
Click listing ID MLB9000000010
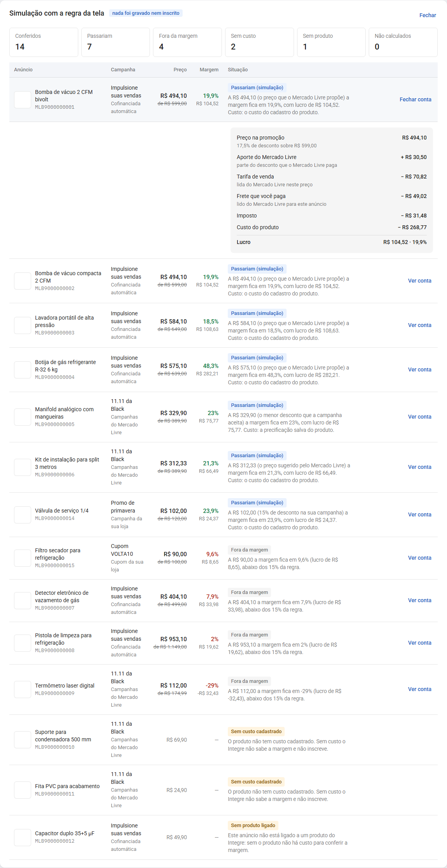[x=55, y=747]
